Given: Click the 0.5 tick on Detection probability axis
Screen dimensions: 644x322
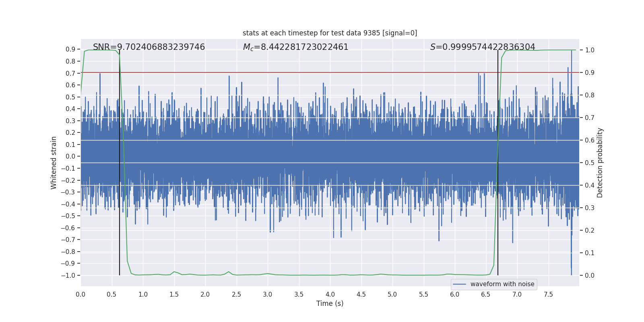Looking at the screenshot, I should pyautogui.click(x=590, y=163).
